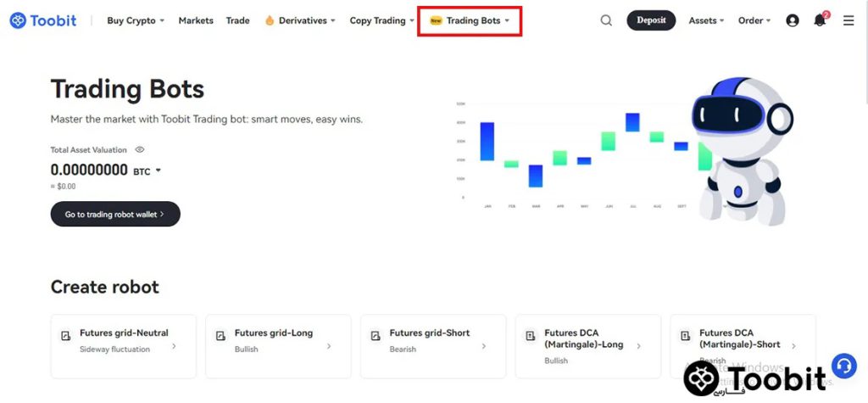868x403 pixels.
Task: Expand the Copy Trading dropdown
Action: 382,20
